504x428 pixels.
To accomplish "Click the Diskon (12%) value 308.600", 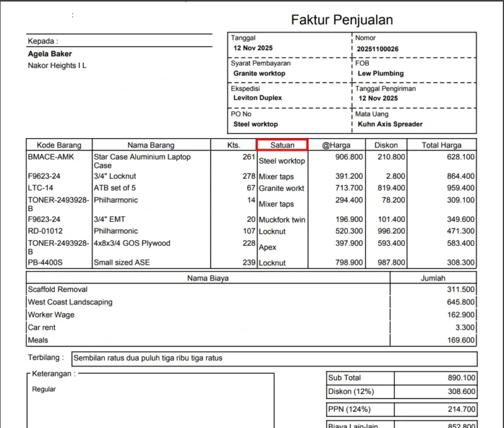I will (x=461, y=391).
